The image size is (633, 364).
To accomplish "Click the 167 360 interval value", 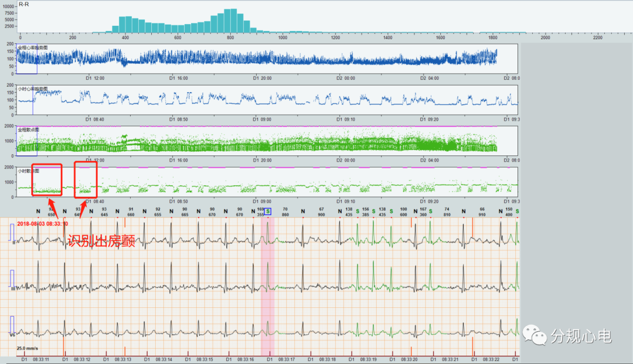I will (x=423, y=212).
